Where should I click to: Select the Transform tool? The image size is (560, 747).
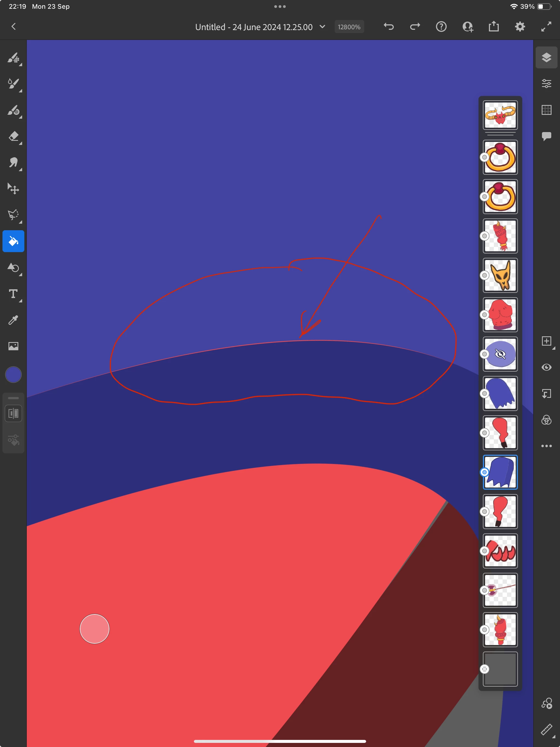point(13,189)
